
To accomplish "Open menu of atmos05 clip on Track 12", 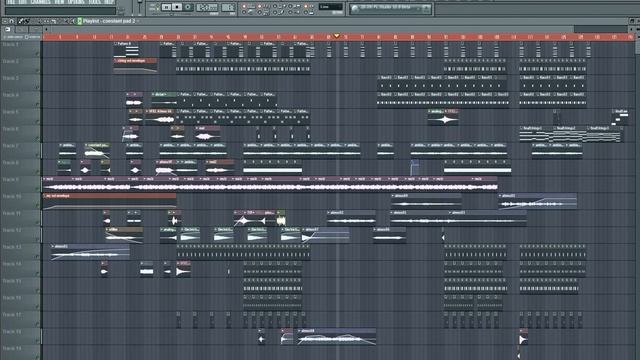I will [x=375, y=229].
